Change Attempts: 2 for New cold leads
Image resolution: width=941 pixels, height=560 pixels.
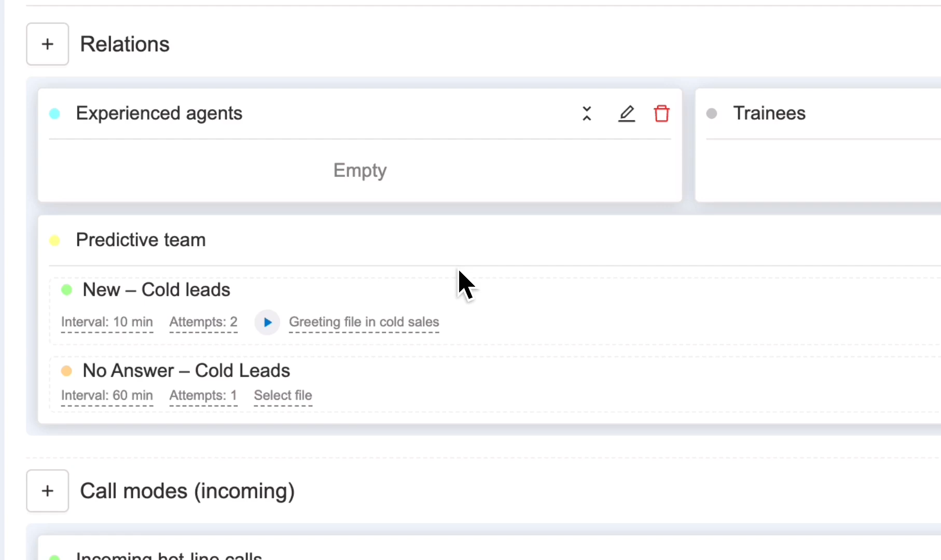tap(203, 322)
